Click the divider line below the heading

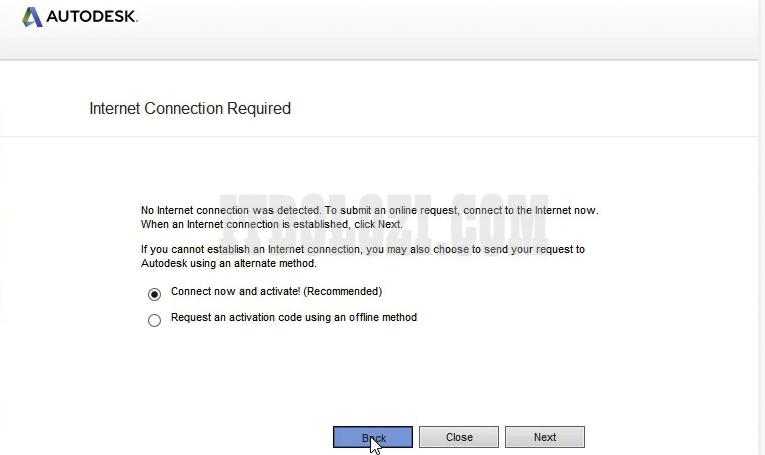point(380,136)
